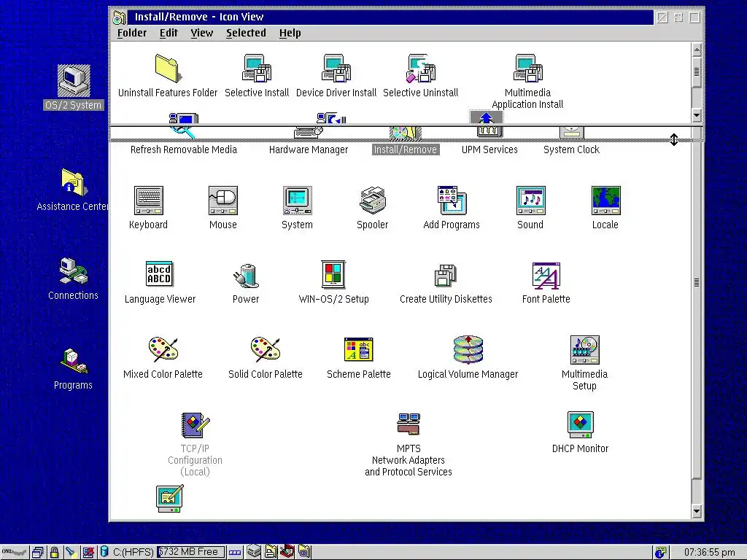The width and height of the screenshot is (747, 560).
Task: Open the Scheme Palette icon
Action: pyautogui.click(x=359, y=349)
